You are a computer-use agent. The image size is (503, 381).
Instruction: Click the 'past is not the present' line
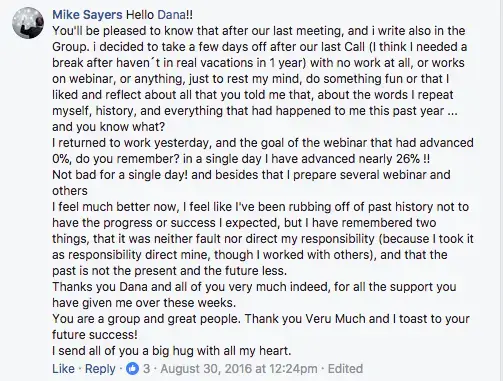[x=169, y=271]
